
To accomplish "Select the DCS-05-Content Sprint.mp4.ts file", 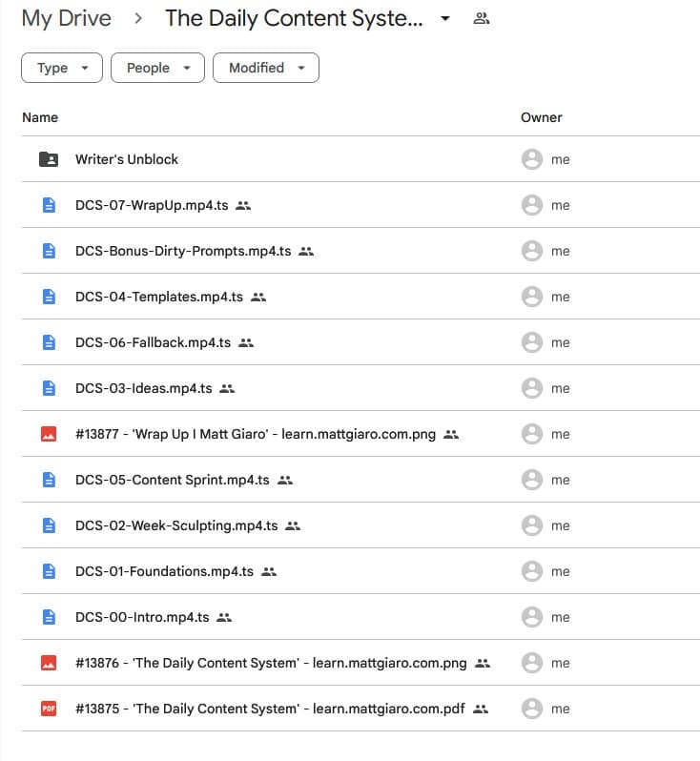I will point(172,480).
